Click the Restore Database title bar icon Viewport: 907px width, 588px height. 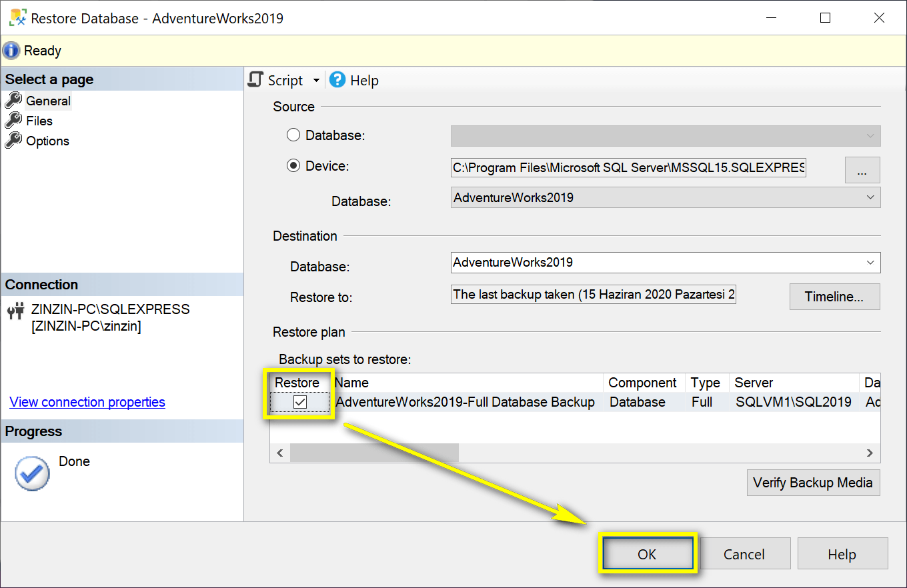[17, 17]
